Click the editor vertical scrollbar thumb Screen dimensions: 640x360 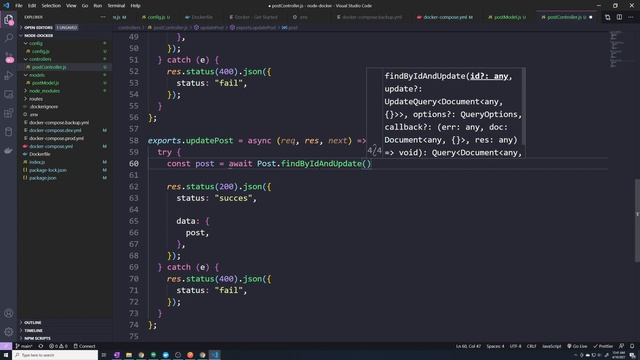pyautogui.click(x=637, y=220)
